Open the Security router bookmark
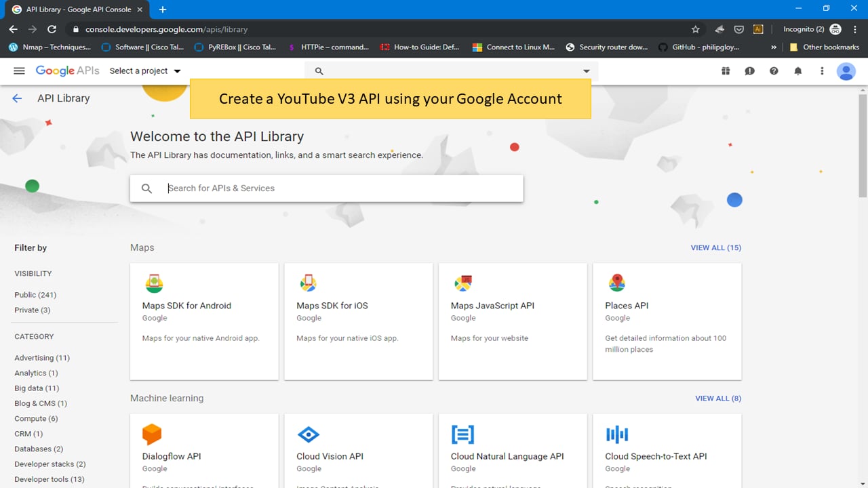 (x=607, y=47)
